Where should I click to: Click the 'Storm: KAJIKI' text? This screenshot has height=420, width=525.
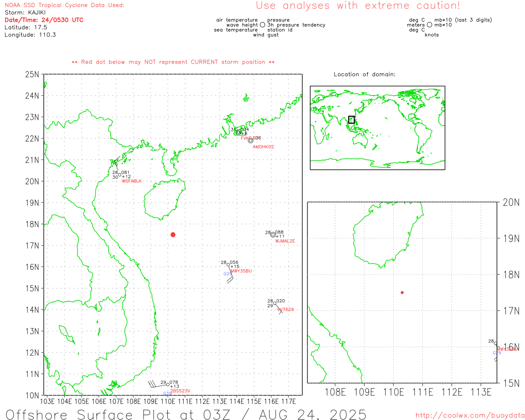pos(25,13)
